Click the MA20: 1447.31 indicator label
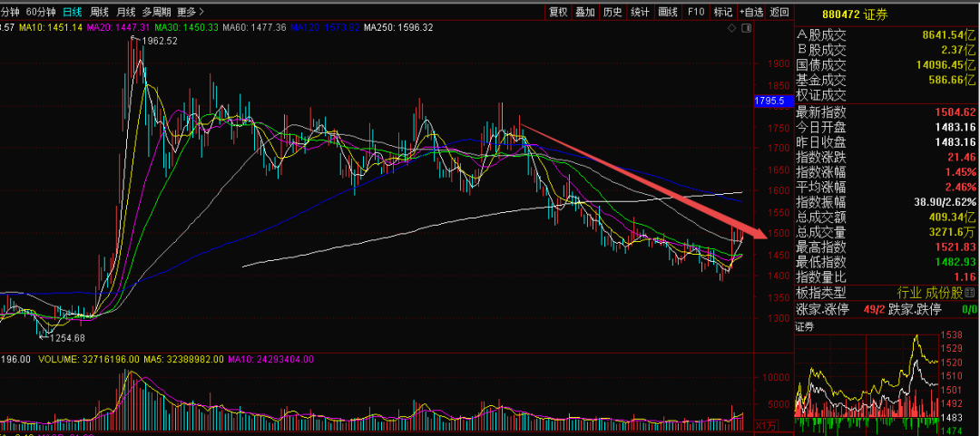Image resolution: width=980 pixels, height=436 pixels. click(119, 27)
